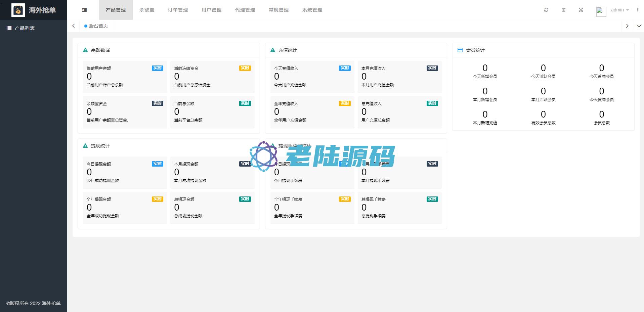Click the 海外抢单 logo image

[x=18, y=10]
